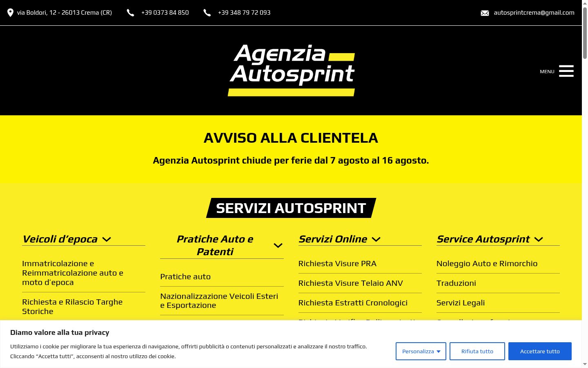The width and height of the screenshot is (588, 368).
Task: Click the page vertical scrollbar thumb
Action: [x=585, y=33]
